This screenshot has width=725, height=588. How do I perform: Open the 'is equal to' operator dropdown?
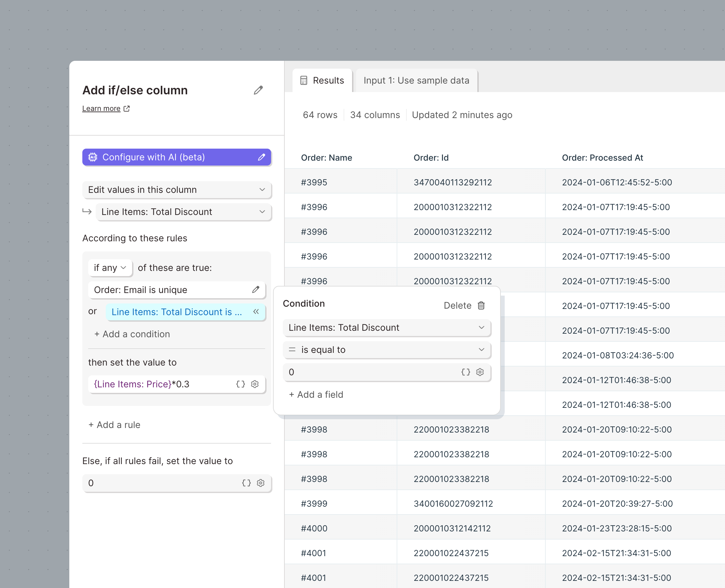[386, 350]
